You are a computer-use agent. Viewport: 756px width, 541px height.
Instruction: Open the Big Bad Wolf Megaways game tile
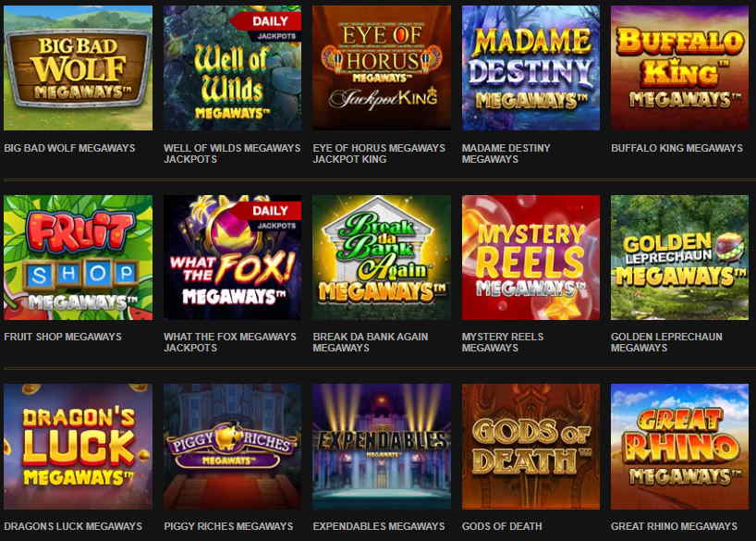(x=79, y=68)
